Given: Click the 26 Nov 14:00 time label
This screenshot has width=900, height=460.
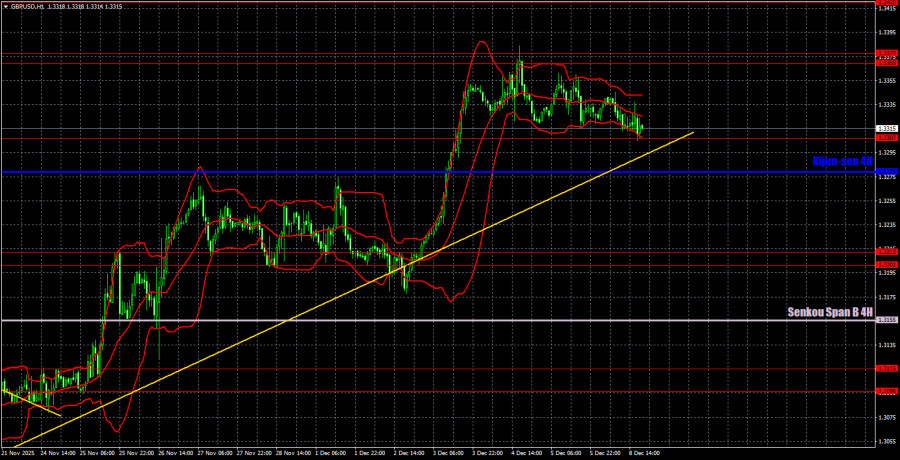Looking at the screenshot, I should click(x=174, y=453).
